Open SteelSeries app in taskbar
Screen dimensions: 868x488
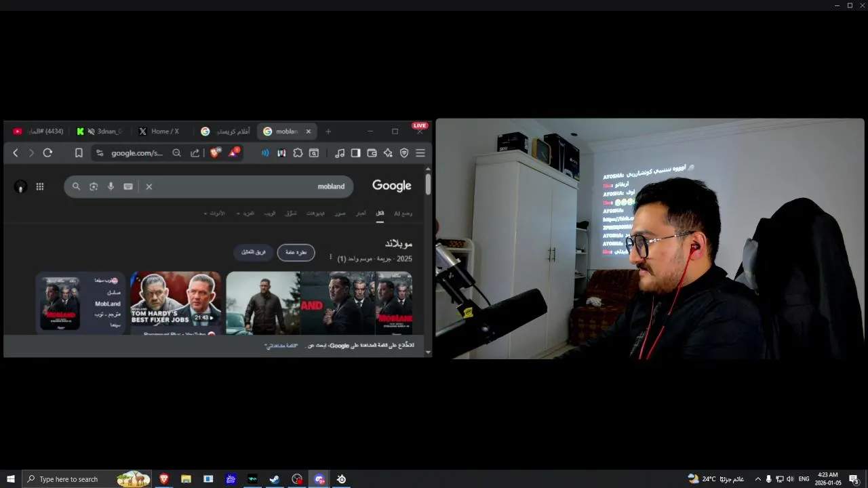point(342,479)
